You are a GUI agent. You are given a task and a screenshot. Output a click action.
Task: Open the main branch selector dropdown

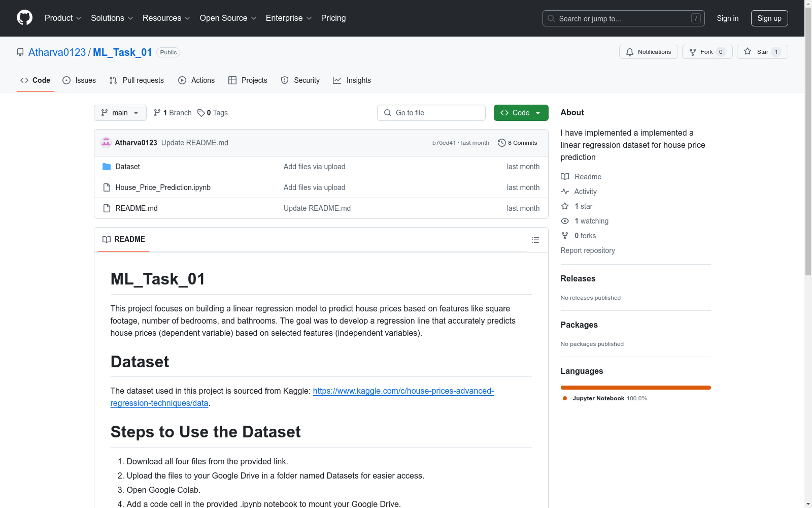click(120, 113)
